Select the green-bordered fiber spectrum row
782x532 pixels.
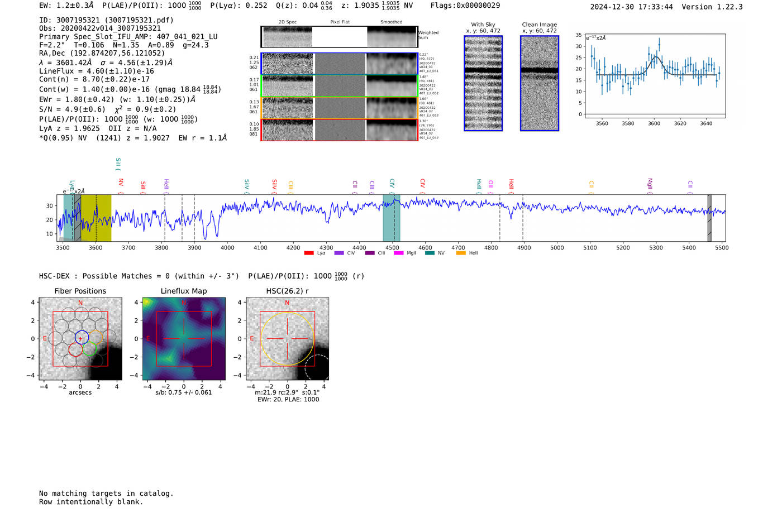coord(339,86)
